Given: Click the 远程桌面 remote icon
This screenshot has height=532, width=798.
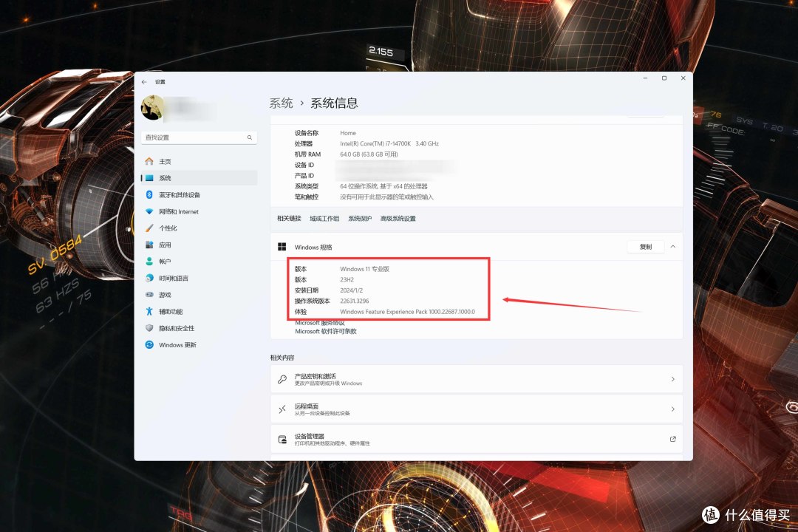Looking at the screenshot, I should (282, 409).
